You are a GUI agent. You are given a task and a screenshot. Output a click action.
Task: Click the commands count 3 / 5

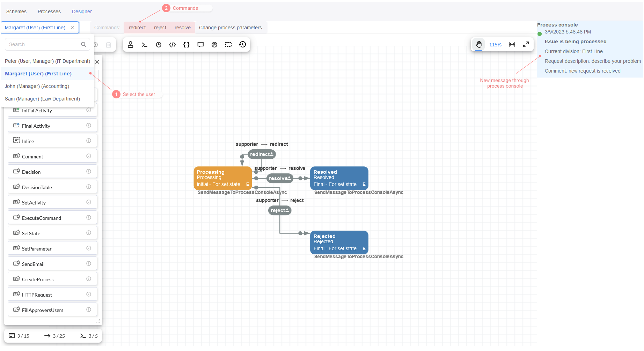[89, 336]
